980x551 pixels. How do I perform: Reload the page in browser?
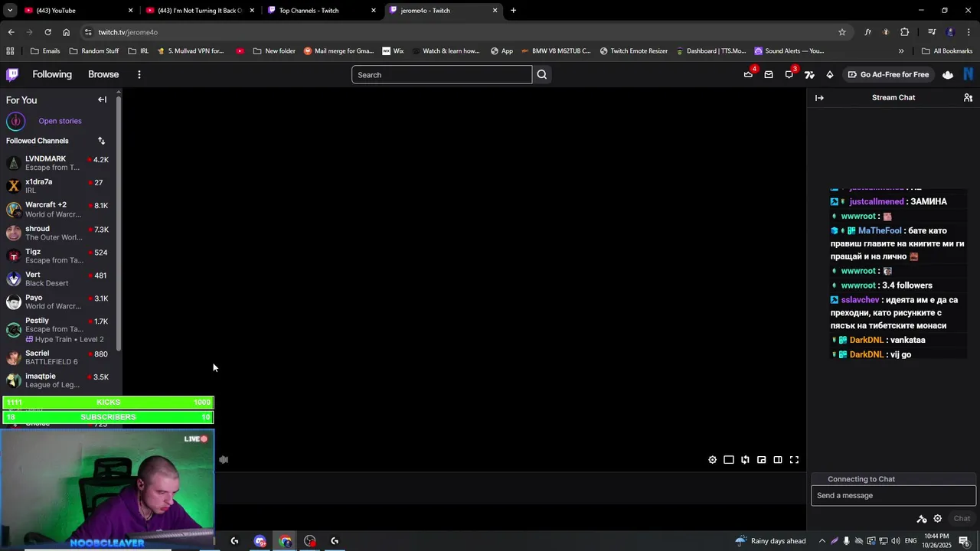click(47, 32)
